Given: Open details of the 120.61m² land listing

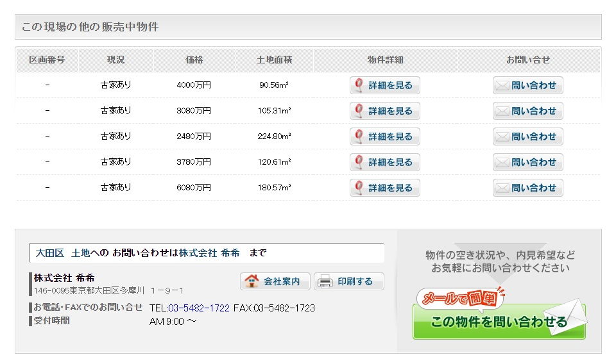Looking at the screenshot, I should click(385, 162).
